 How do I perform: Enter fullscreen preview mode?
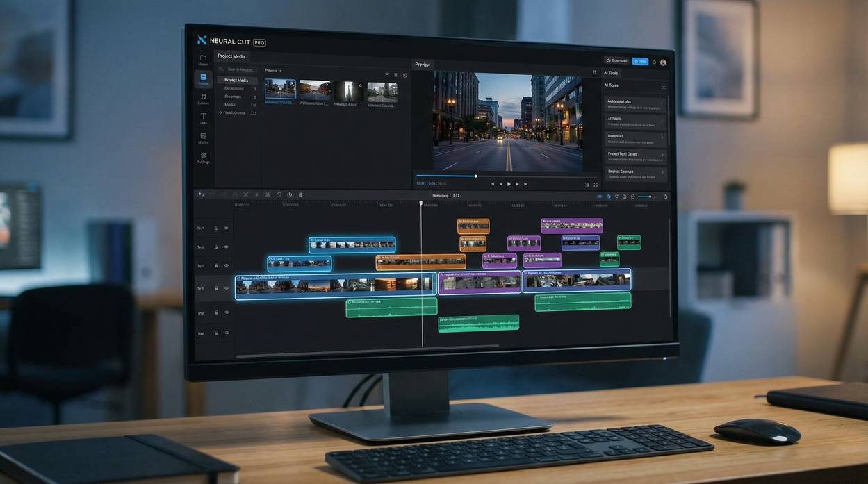(596, 185)
